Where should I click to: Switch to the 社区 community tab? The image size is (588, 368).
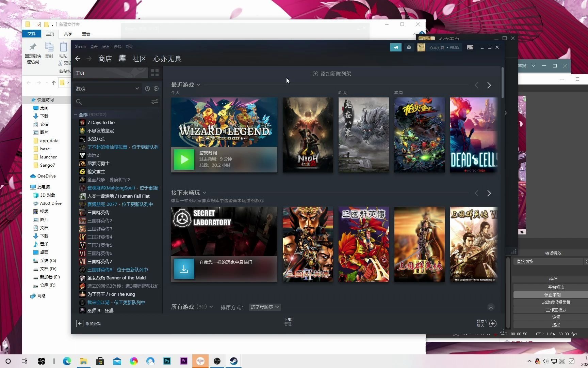pos(140,59)
